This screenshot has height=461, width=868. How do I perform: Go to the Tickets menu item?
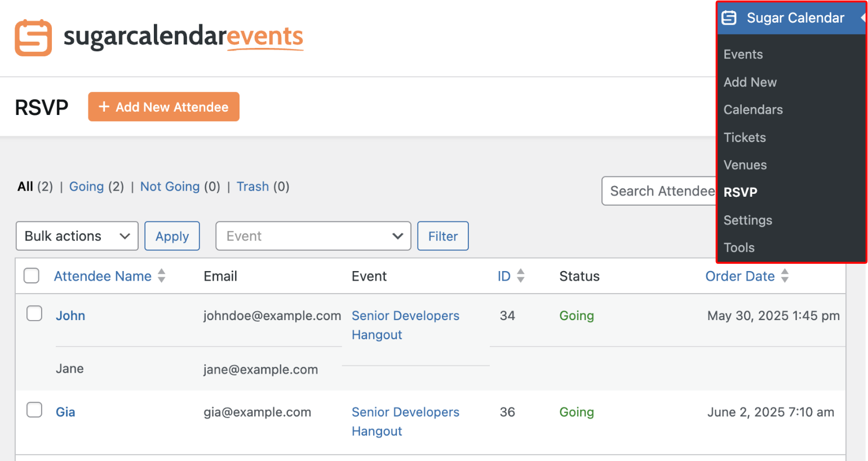pyautogui.click(x=745, y=138)
